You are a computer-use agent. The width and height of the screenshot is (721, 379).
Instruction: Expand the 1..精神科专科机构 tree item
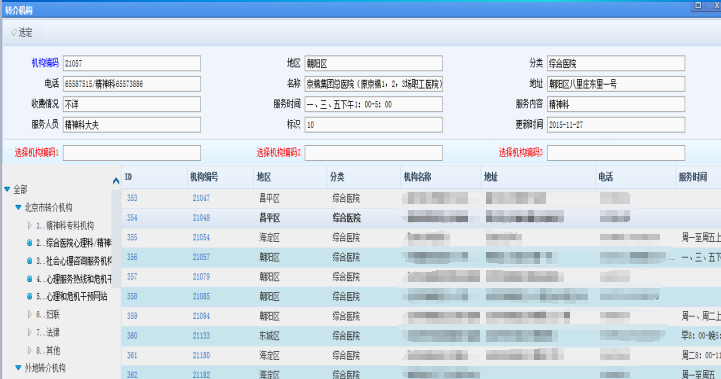[x=29, y=225]
